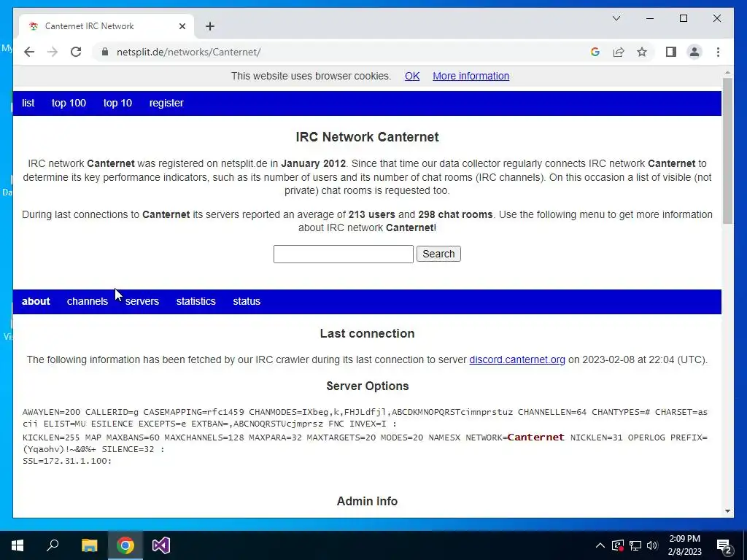Open the volume speaker tray icon
The image size is (747, 560).
click(x=652, y=545)
